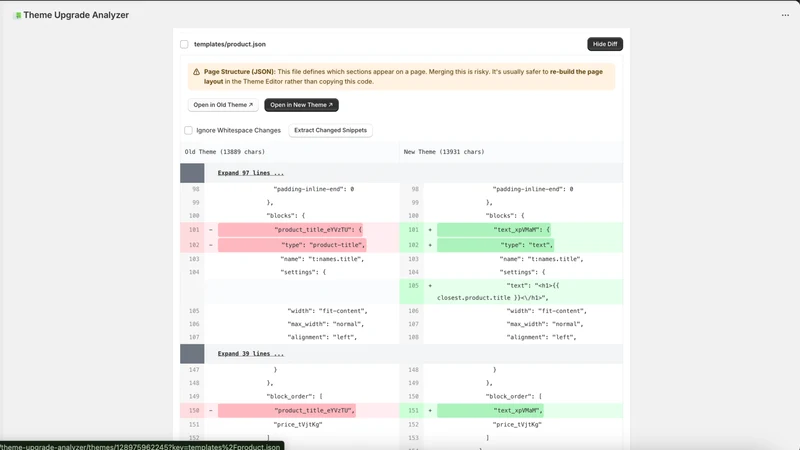The image size is (800, 450).
Task: Click removed line 150 "product_title_eYVzTU",
Action: (286, 410)
